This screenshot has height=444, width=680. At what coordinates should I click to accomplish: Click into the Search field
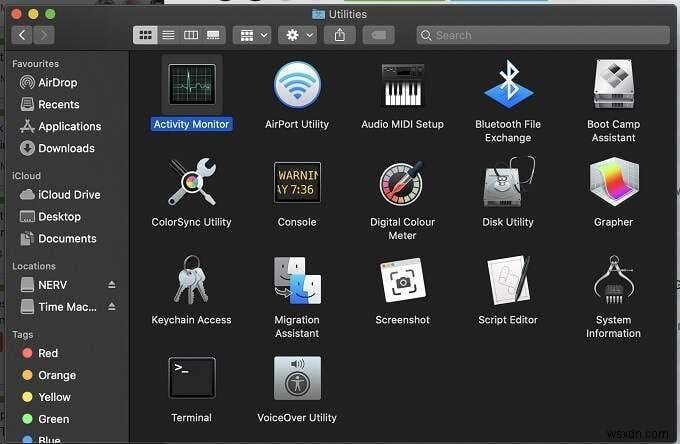tap(543, 35)
